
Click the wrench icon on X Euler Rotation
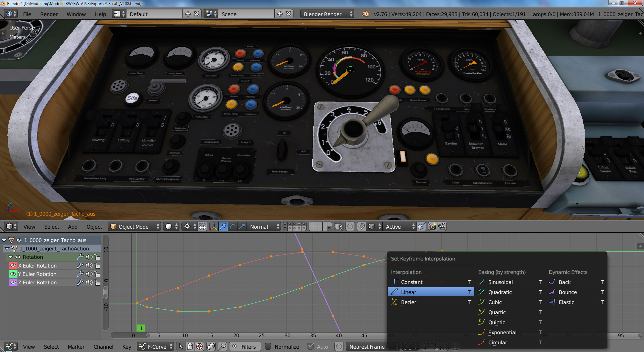pos(80,266)
